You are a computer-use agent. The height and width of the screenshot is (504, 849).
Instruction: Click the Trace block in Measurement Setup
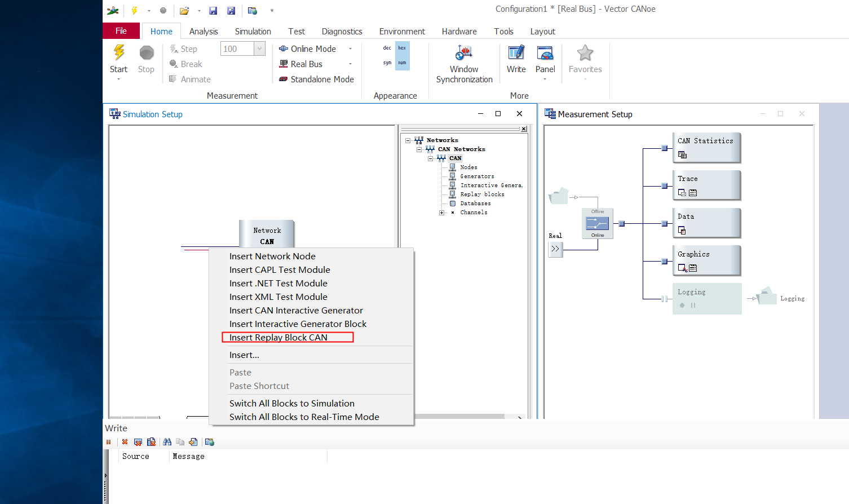pyautogui.click(x=706, y=185)
